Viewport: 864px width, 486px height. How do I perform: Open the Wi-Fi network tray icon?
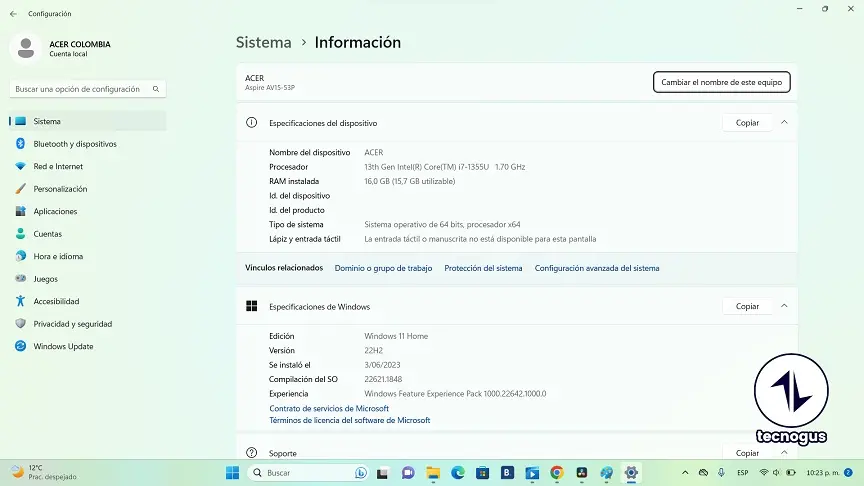pyautogui.click(x=764, y=473)
